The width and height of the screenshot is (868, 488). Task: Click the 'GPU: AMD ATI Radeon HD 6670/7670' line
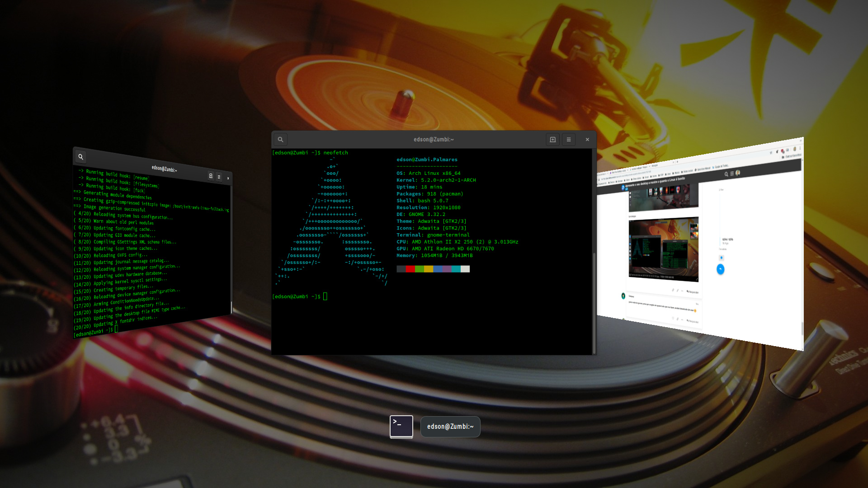[x=445, y=249]
